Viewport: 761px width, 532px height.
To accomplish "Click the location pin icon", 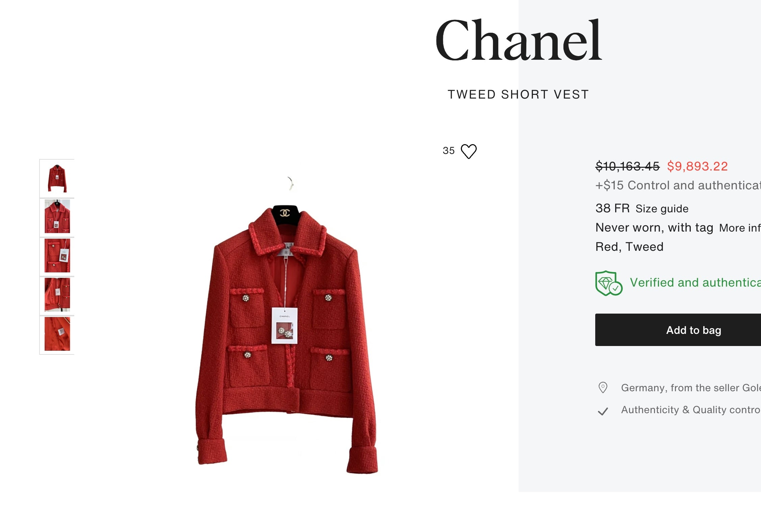I will [x=603, y=388].
